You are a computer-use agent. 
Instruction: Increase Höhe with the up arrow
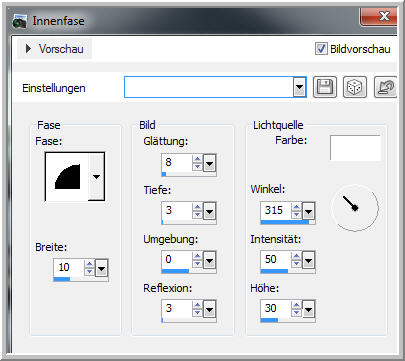[x=296, y=304]
